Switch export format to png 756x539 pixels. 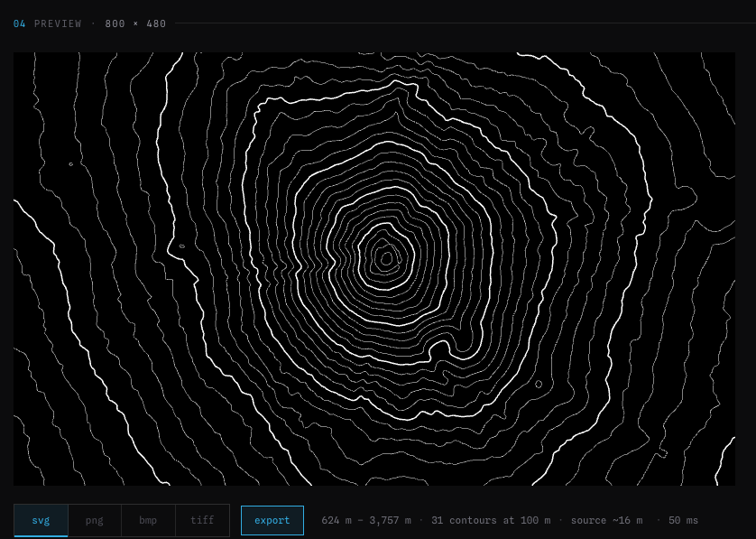(95, 520)
